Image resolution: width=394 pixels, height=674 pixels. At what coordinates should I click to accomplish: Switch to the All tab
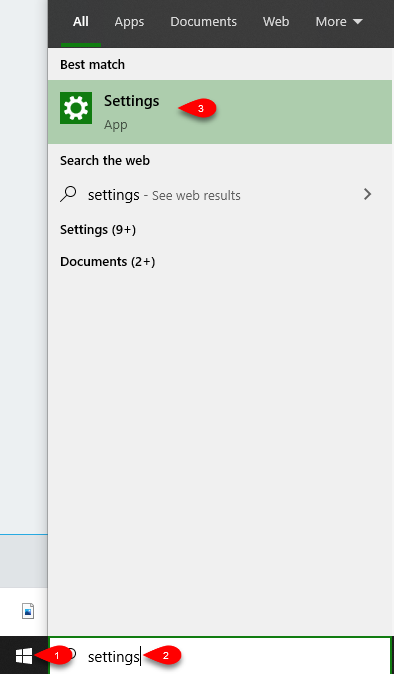[x=81, y=21]
